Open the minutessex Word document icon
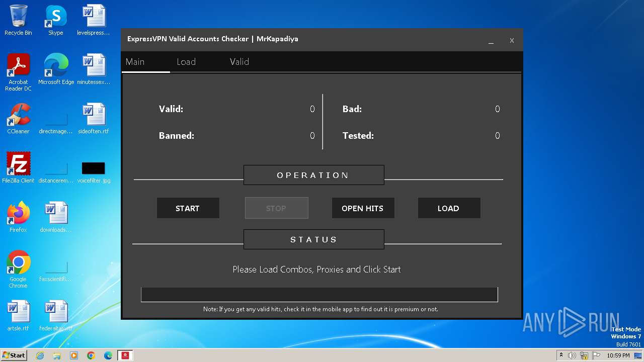 [x=94, y=69]
